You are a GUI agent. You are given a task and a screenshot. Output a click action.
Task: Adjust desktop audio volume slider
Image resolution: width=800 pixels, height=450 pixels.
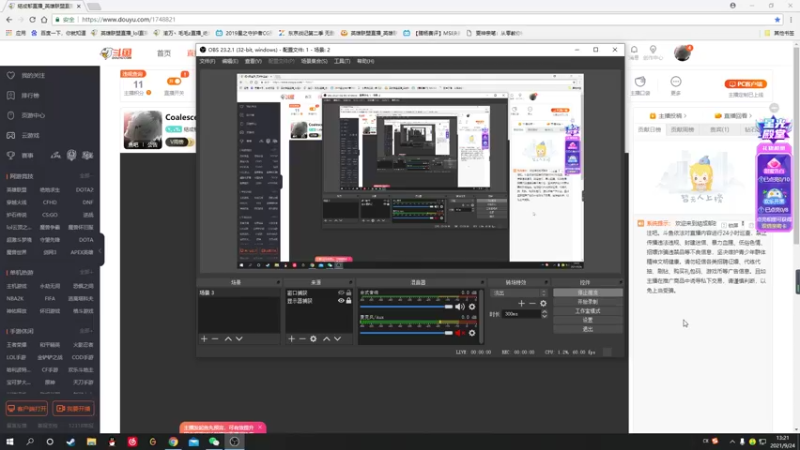tap(406, 307)
